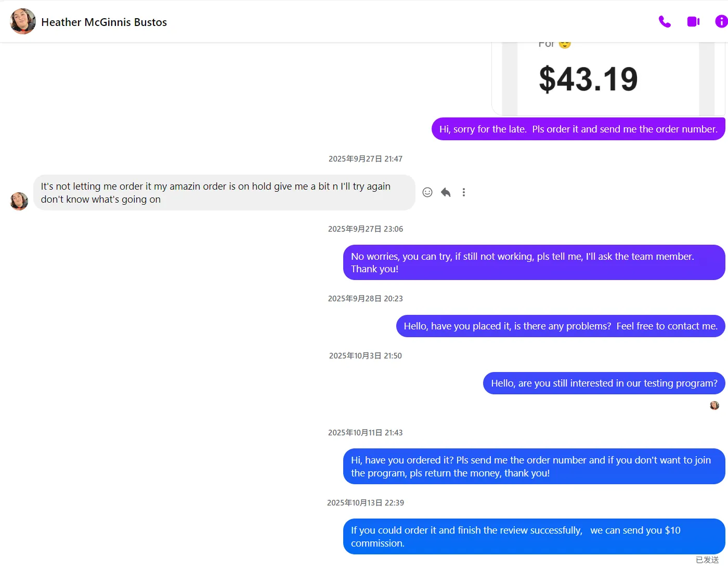Click the "sorry for the late" message

pyautogui.click(x=578, y=129)
